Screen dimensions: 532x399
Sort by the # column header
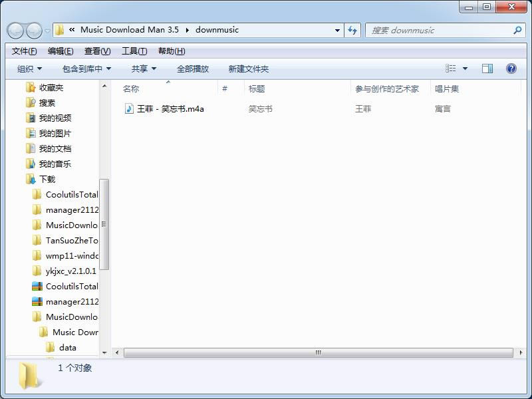(225, 89)
